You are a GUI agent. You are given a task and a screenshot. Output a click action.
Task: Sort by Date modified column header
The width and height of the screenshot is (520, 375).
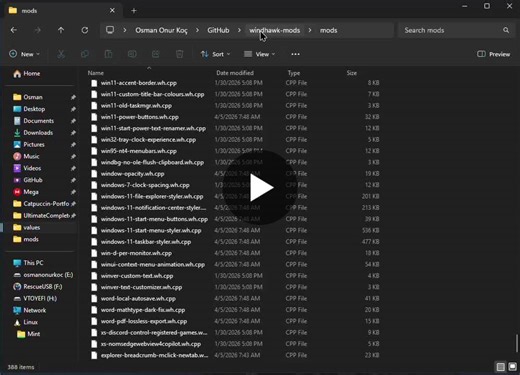click(x=235, y=73)
